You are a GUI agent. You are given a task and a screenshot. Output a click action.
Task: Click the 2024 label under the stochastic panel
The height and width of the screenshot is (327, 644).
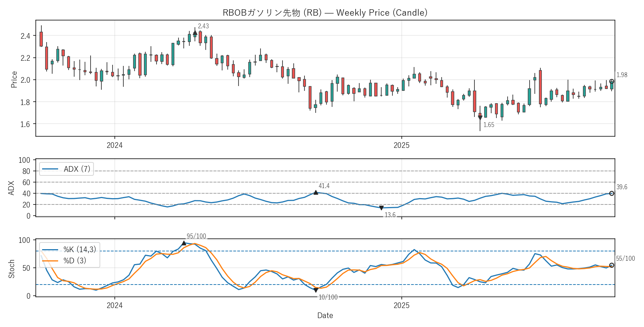114,305
